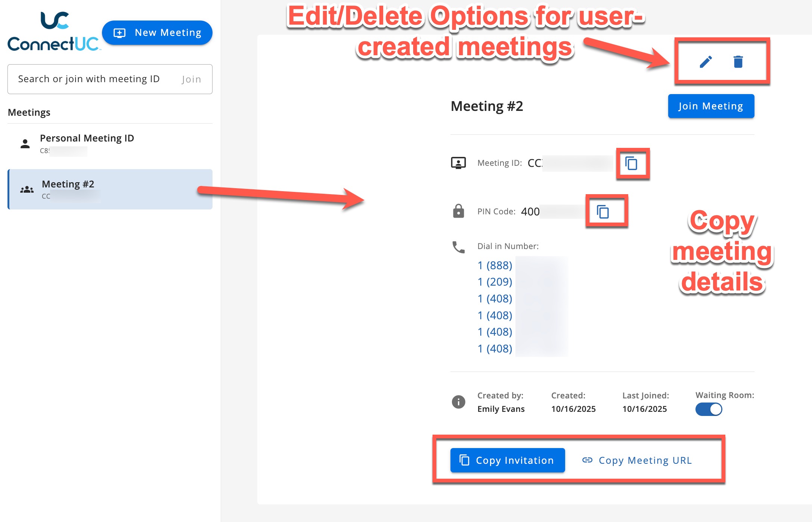Click the pencil edit meeting icon

[x=706, y=62]
